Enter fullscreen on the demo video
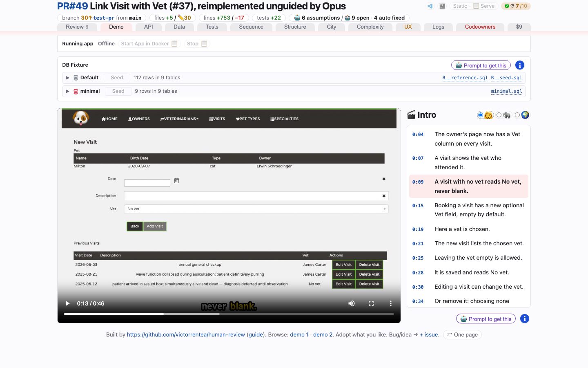This screenshot has width=588, height=368. point(371,303)
